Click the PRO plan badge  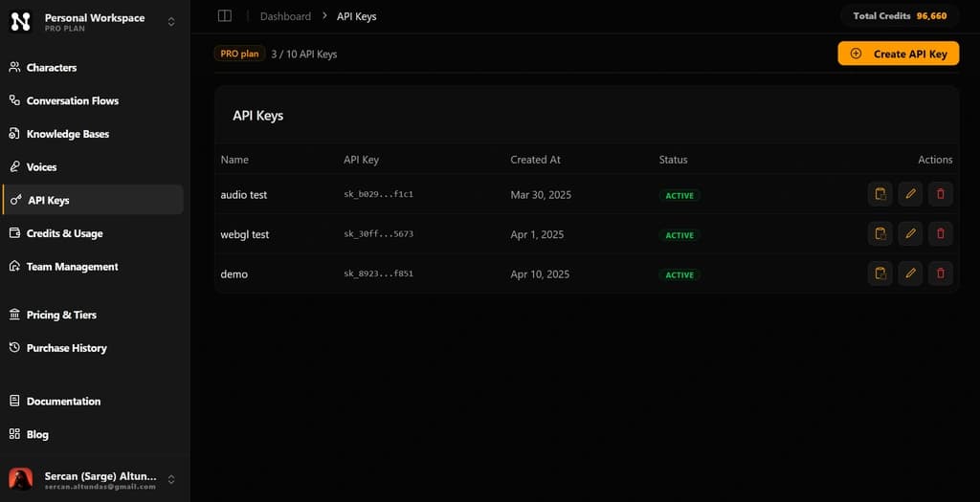[x=239, y=54]
